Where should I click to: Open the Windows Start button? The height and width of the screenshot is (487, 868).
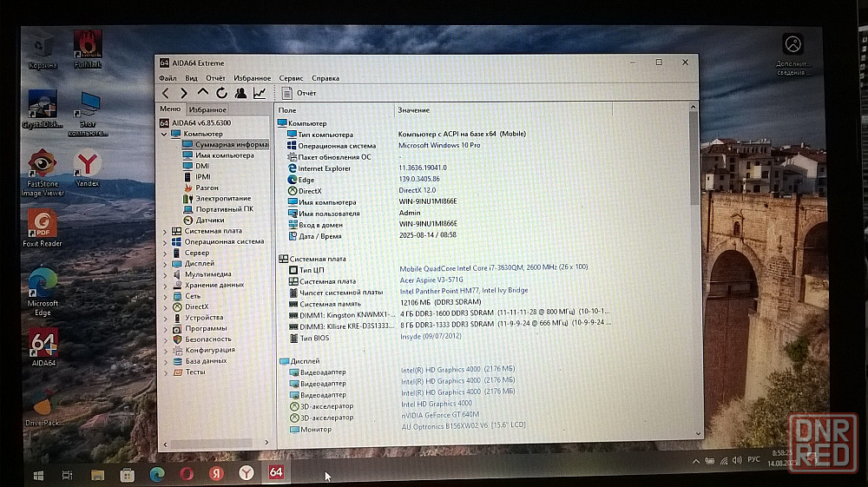coord(38,475)
